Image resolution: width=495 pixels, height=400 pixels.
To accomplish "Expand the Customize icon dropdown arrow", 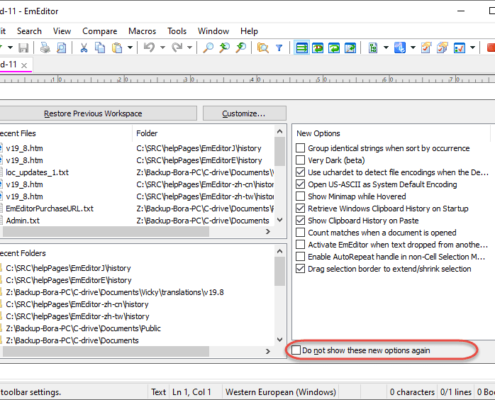I will [472, 48].
